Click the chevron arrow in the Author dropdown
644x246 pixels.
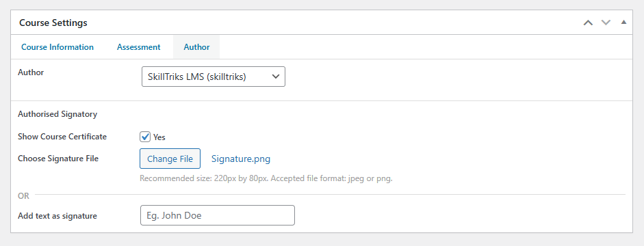pyautogui.click(x=276, y=77)
